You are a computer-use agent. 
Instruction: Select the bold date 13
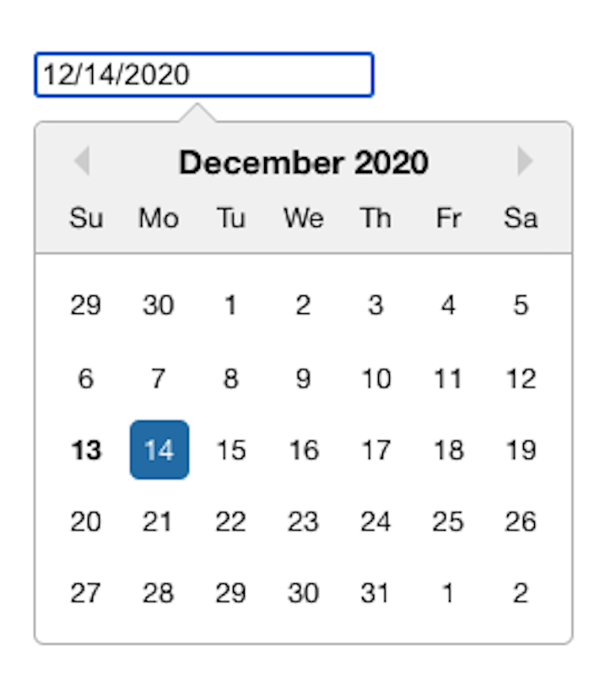(85, 450)
